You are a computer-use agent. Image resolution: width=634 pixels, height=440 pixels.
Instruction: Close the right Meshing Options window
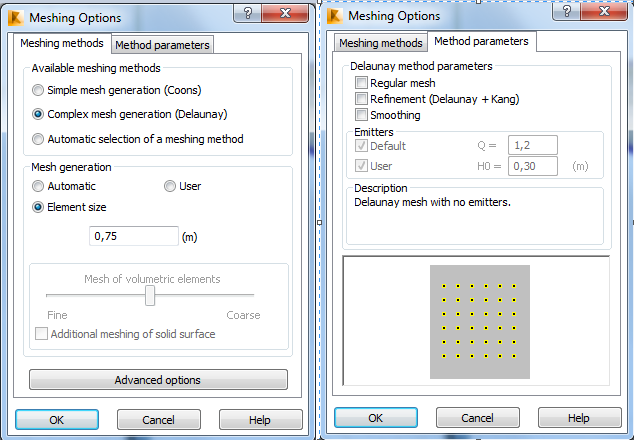[604, 11]
